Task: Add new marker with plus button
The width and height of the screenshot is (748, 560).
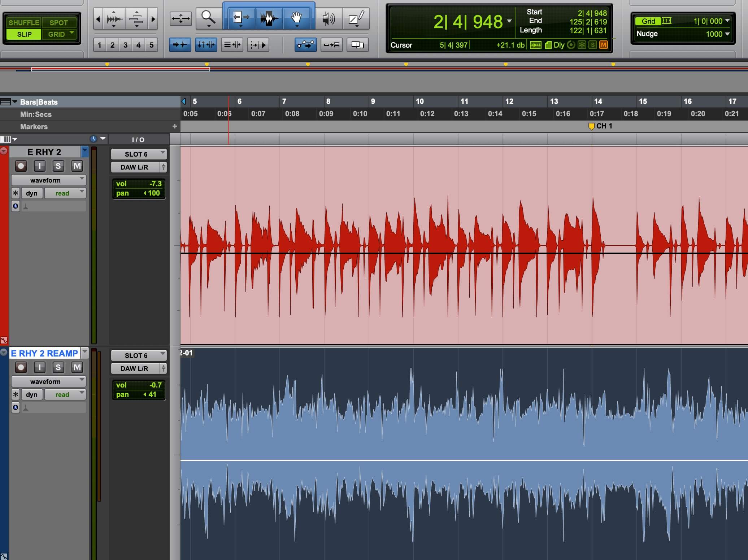Action: pos(175,126)
